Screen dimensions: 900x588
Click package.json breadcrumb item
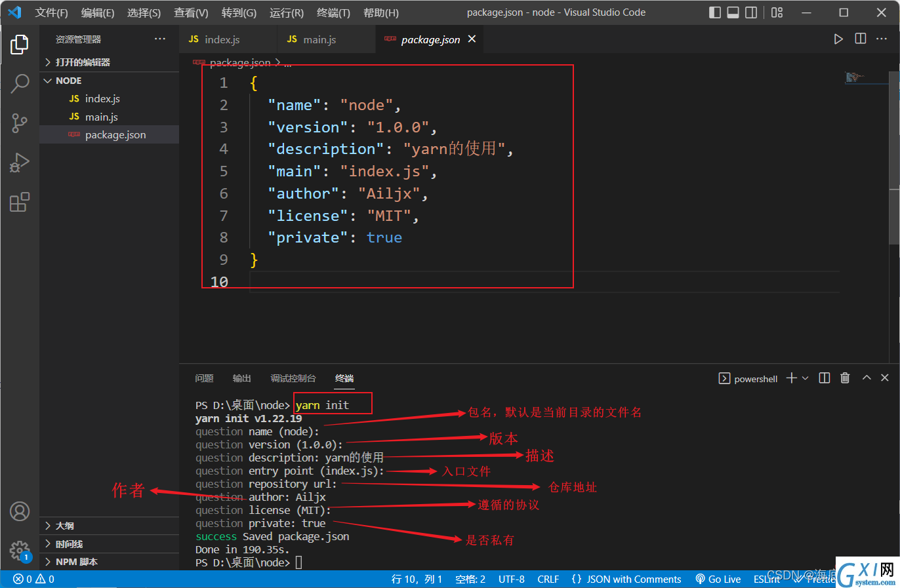tap(239, 63)
